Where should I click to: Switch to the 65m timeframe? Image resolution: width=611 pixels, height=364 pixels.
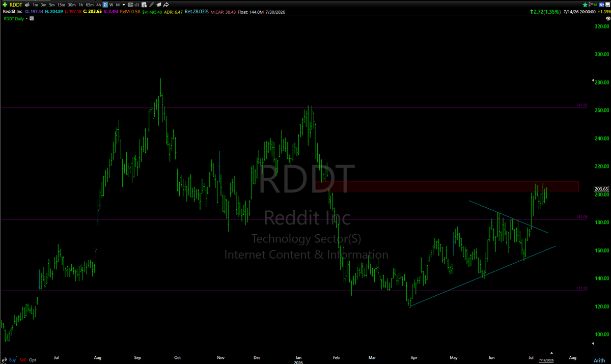[90, 5]
